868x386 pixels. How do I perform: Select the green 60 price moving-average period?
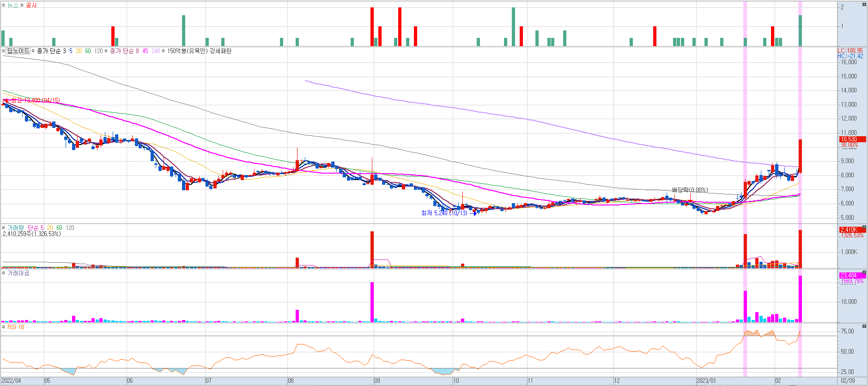coord(88,51)
